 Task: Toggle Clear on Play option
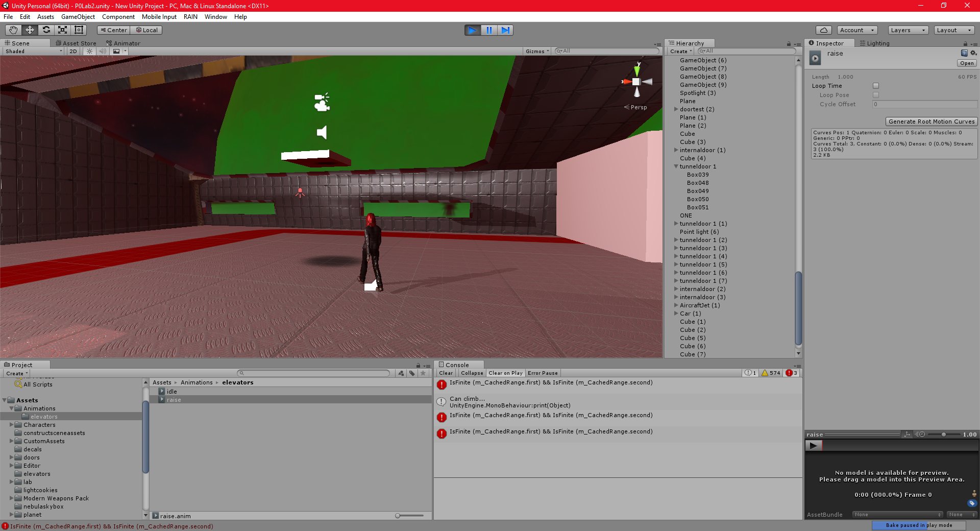(505, 373)
